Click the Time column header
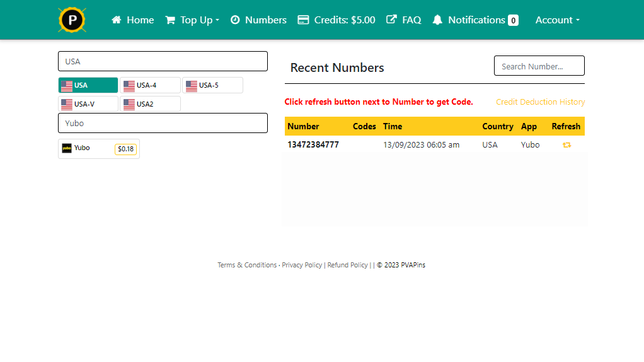The image size is (644, 362). [x=392, y=126]
